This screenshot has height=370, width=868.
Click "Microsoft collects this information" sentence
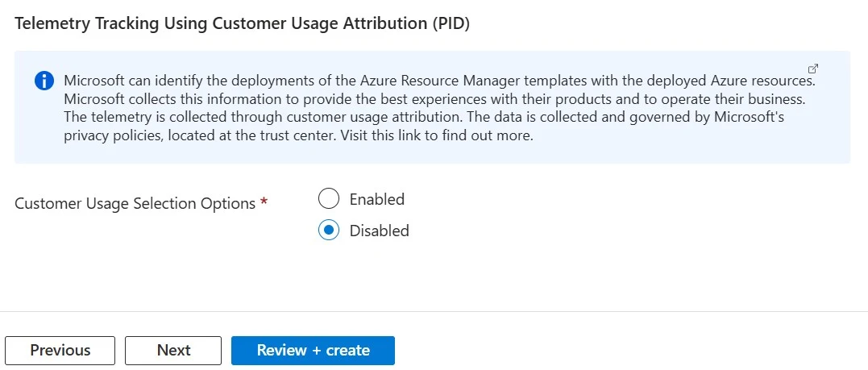click(177, 99)
